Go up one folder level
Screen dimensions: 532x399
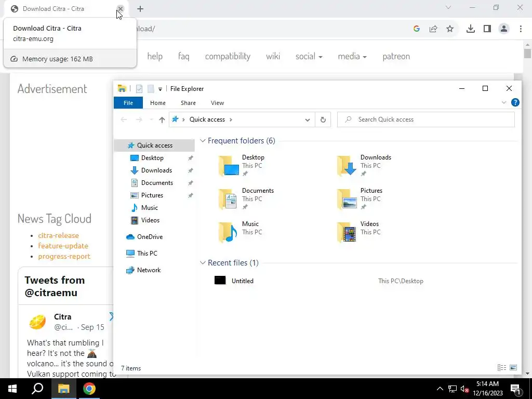point(162,119)
